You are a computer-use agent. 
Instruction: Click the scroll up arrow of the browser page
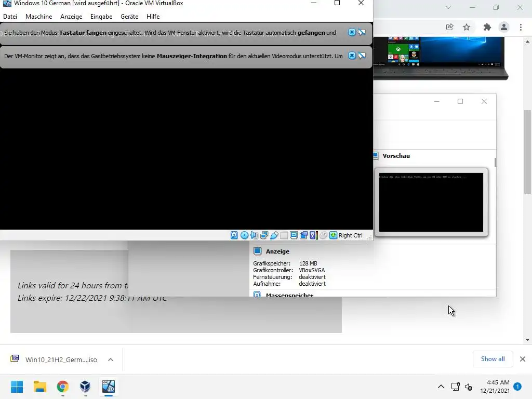tap(527, 42)
